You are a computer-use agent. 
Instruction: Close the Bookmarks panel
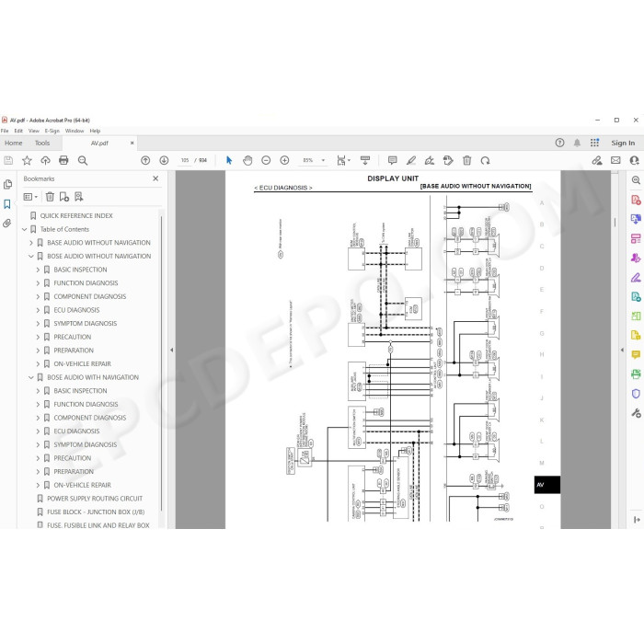tap(155, 178)
